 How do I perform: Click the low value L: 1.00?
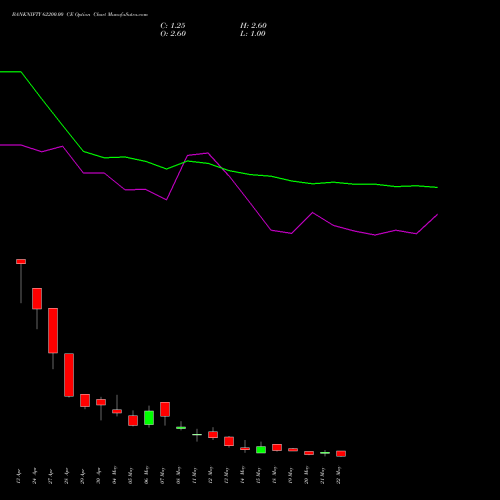pyautogui.click(x=253, y=34)
